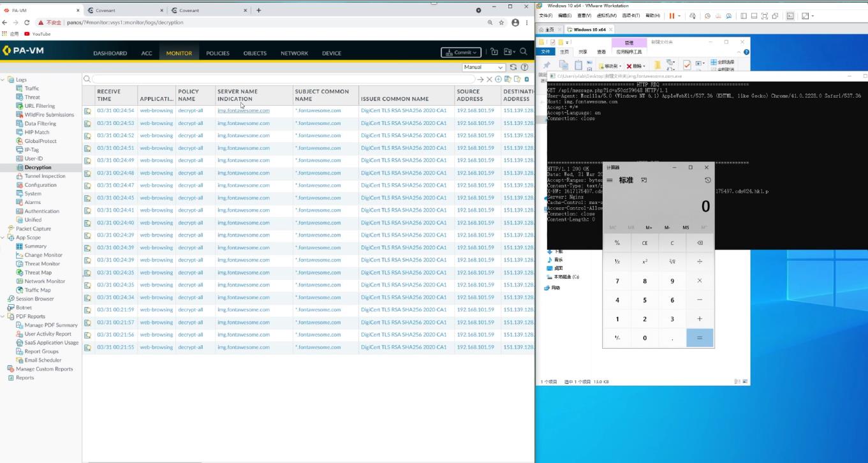Apply the log filter with arrow icon
The height and width of the screenshot is (463, 868).
click(x=480, y=79)
